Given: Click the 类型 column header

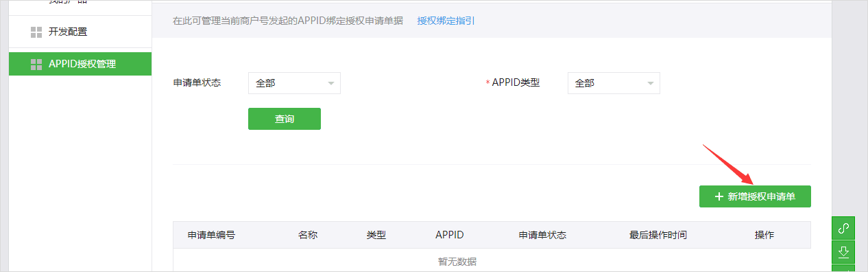Looking at the screenshot, I should tap(376, 235).
